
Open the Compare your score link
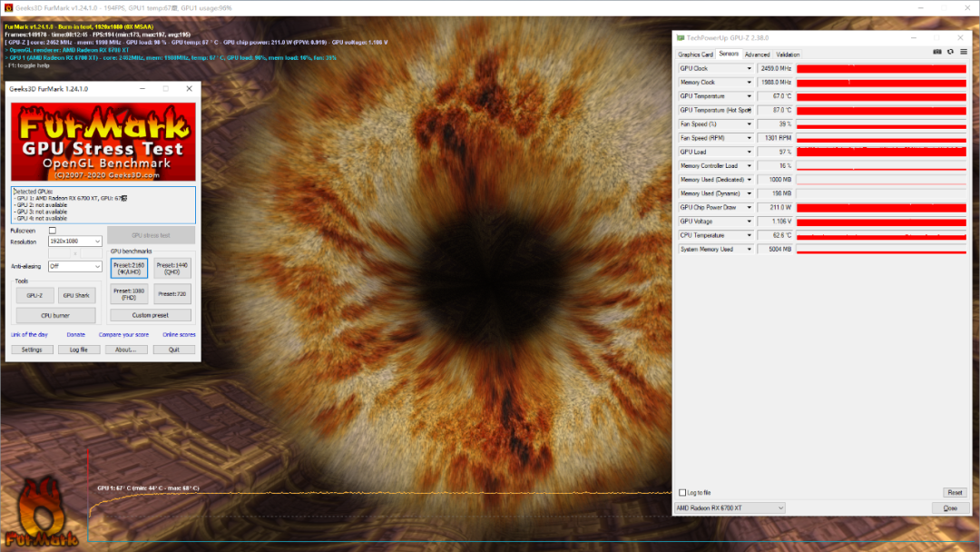coord(123,335)
